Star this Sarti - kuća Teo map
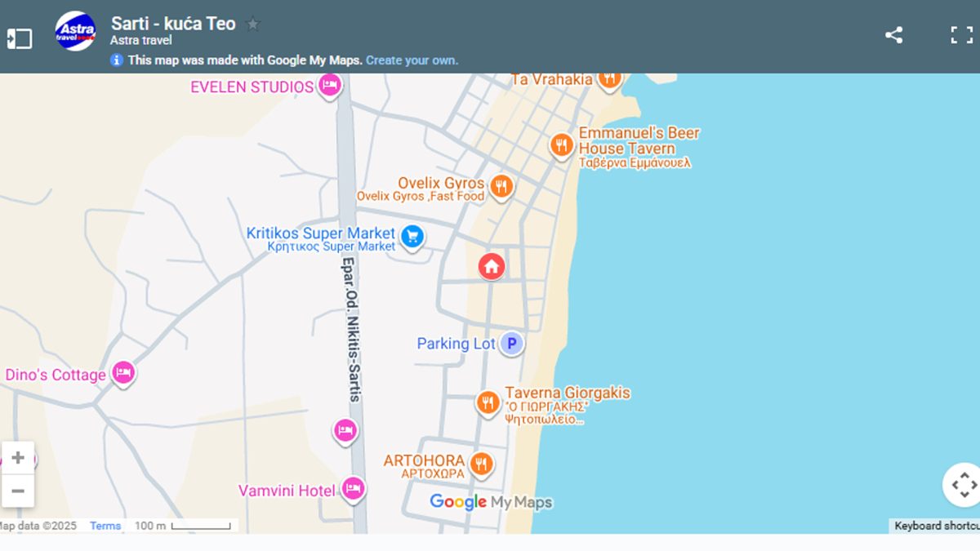This screenshot has width=980, height=551. pos(253,24)
